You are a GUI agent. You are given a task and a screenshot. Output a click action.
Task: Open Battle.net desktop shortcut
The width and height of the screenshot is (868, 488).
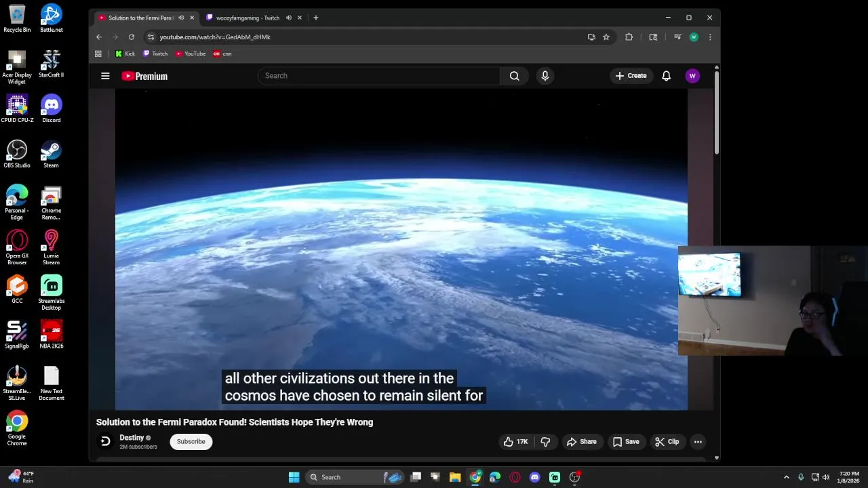tap(52, 18)
